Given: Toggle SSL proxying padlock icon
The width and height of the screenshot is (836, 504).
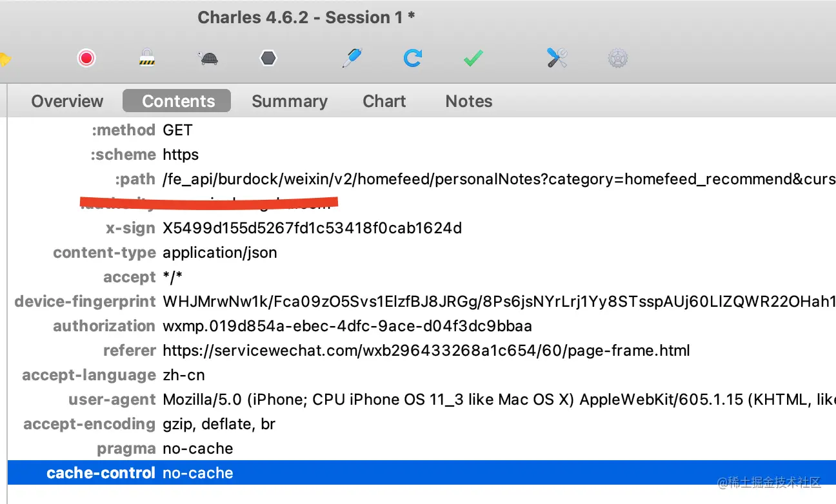Looking at the screenshot, I should click(x=147, y=58).
